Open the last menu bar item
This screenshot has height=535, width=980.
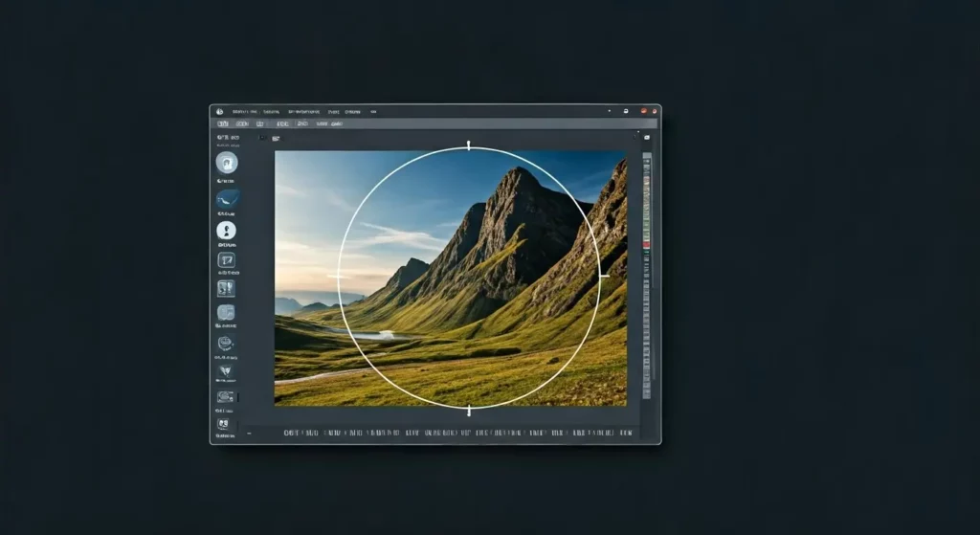click(x=373, y=111)
